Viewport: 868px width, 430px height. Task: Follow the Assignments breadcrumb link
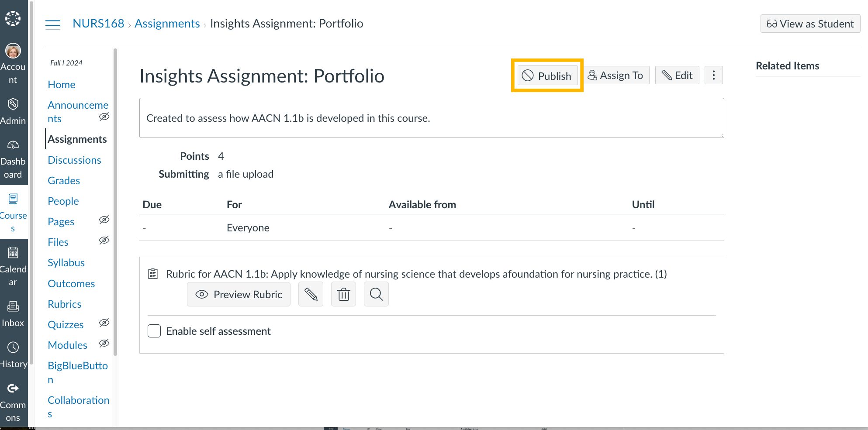167,24
